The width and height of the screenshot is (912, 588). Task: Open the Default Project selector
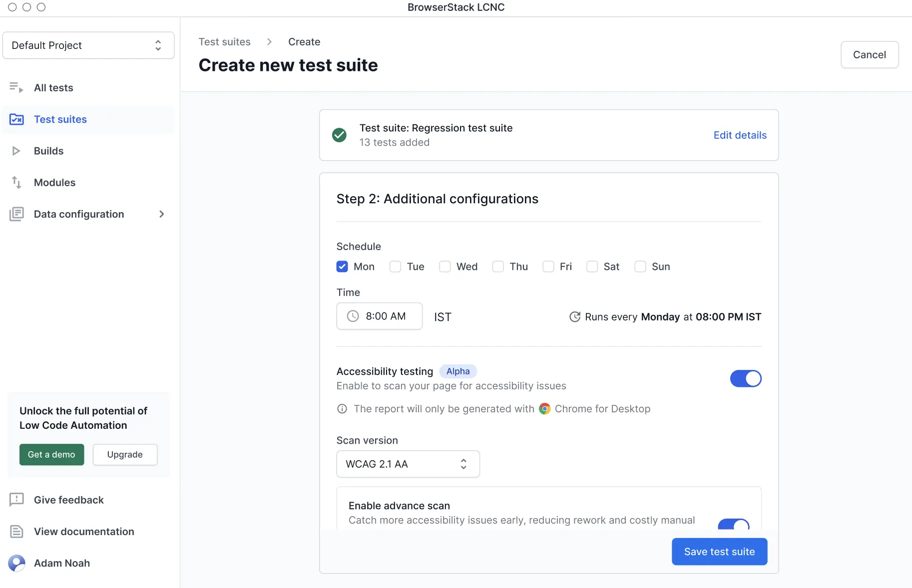(x=88, y=45)
